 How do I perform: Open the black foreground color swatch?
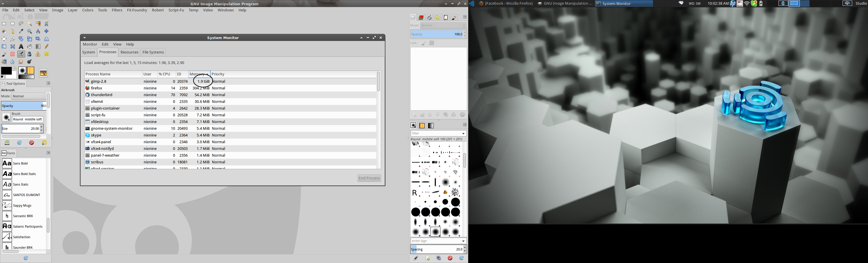pyautogui.click(x=6, y=71)
